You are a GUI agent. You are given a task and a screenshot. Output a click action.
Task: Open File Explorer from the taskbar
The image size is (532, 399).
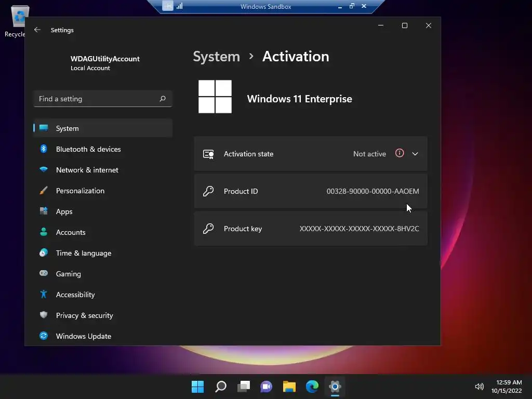289,387
